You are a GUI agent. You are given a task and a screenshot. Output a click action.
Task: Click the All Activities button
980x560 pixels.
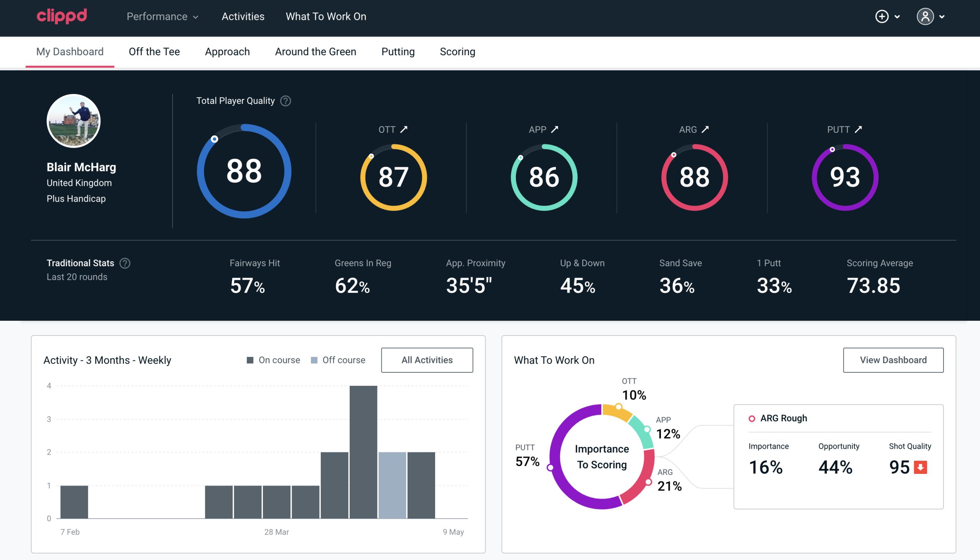[427, 360]
